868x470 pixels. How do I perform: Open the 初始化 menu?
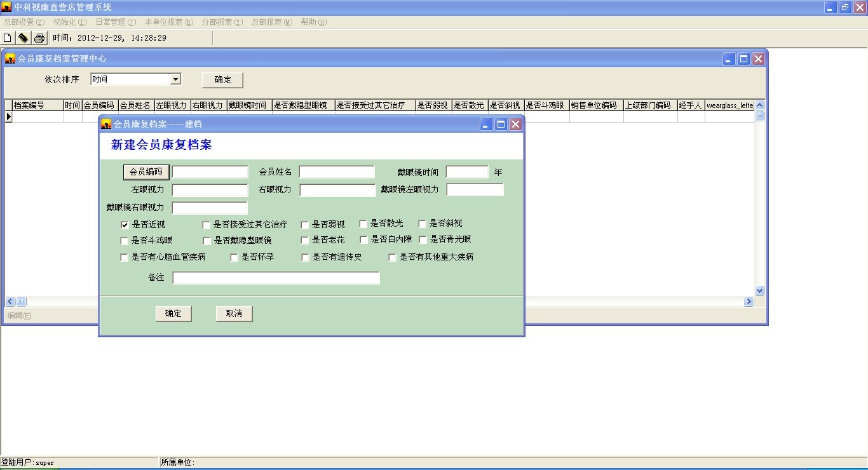70,22
